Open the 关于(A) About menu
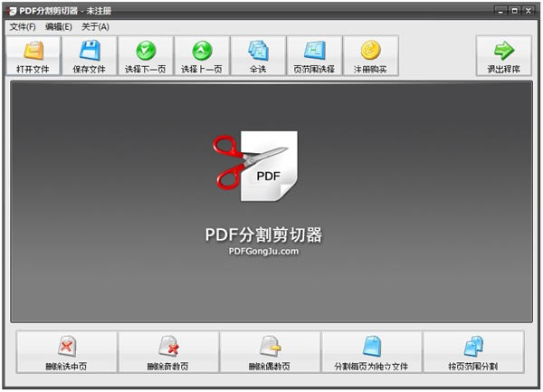Image resolution: width=543 pixels, height=392 pixels. point(95,27)
